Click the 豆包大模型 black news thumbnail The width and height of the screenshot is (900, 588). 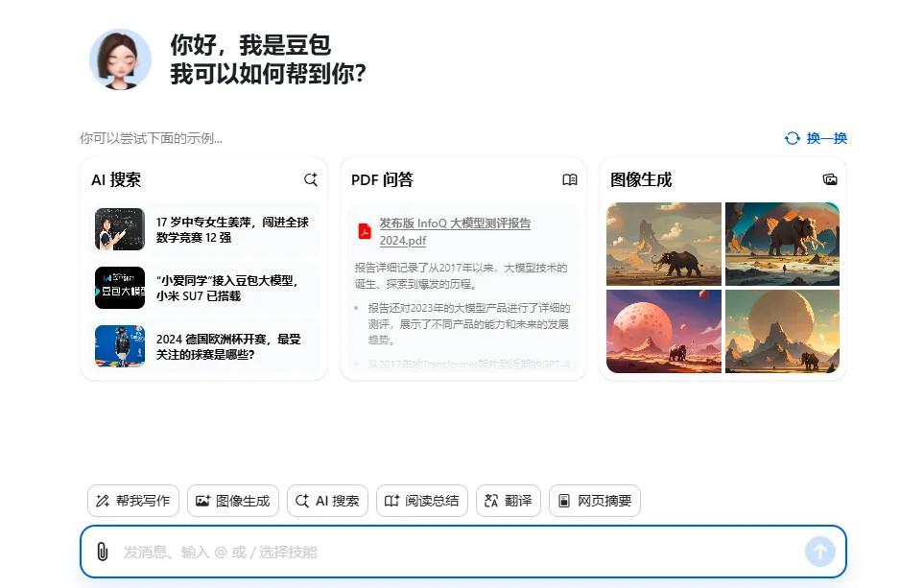120,288
